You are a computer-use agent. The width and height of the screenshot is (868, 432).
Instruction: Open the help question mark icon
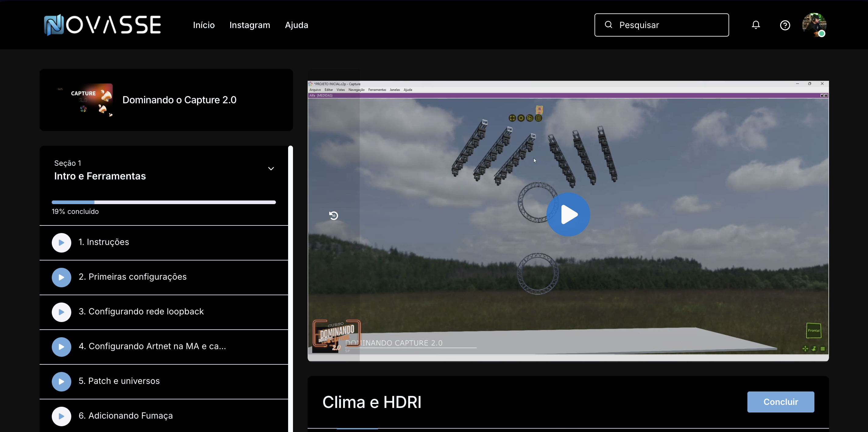coord(785,25)
